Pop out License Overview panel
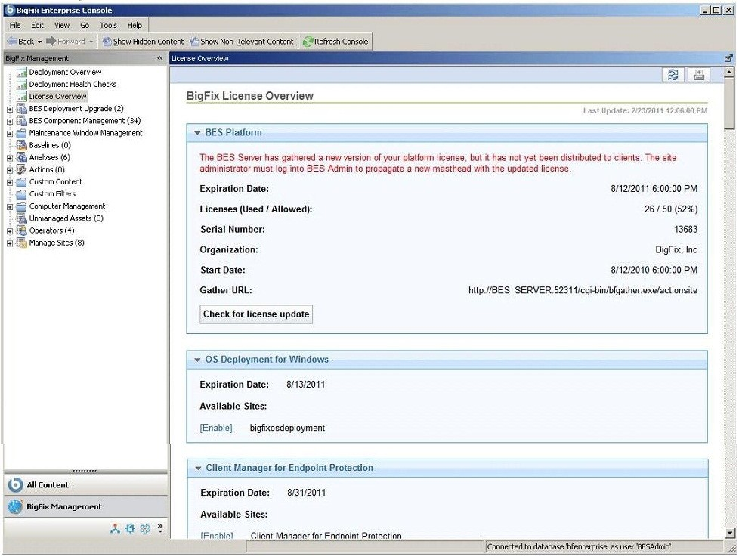This screenshot has width=739, height=560. [x=728, y=58]
